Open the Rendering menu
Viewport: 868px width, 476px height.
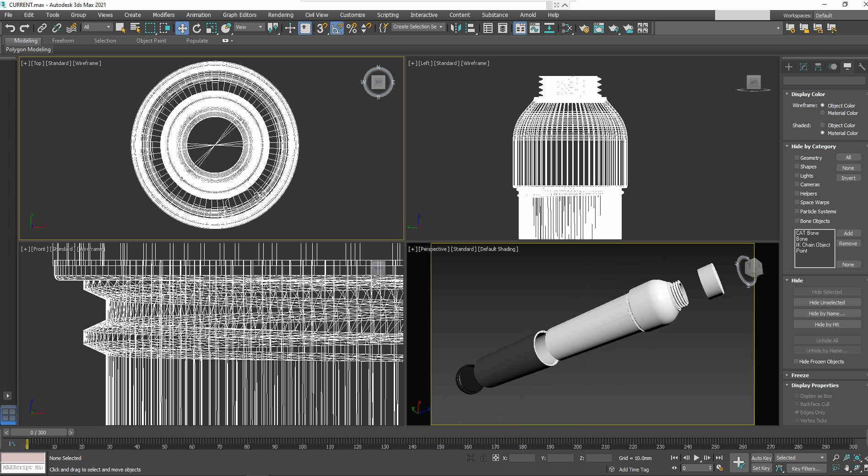pyautogui.click(x=281, y=15)
